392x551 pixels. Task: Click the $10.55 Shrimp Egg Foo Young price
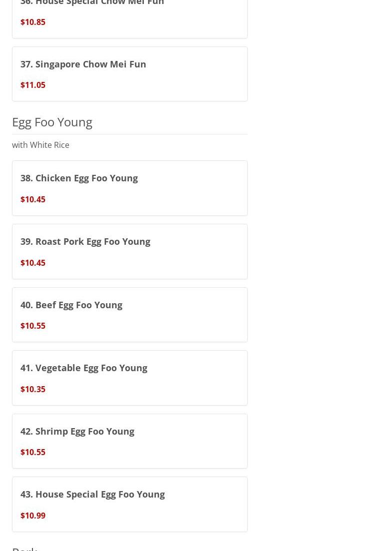click(x=33, y=452)
